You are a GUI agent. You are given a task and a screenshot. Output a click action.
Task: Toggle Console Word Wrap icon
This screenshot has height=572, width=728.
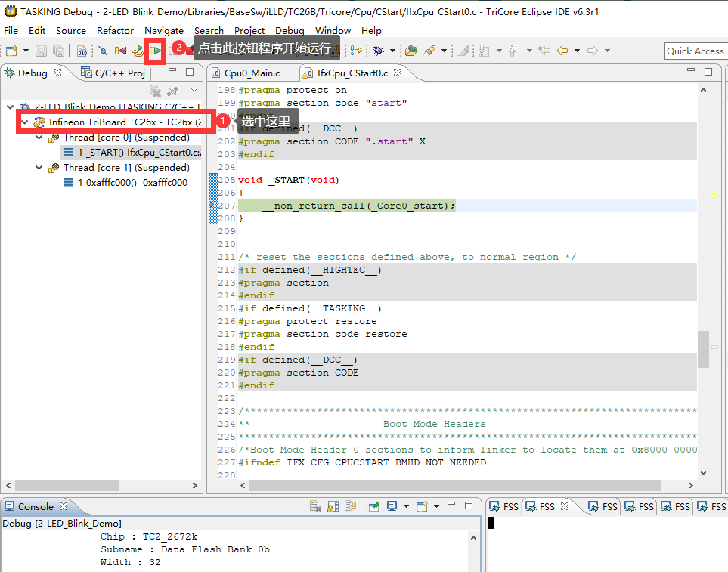tap(351, 506)
